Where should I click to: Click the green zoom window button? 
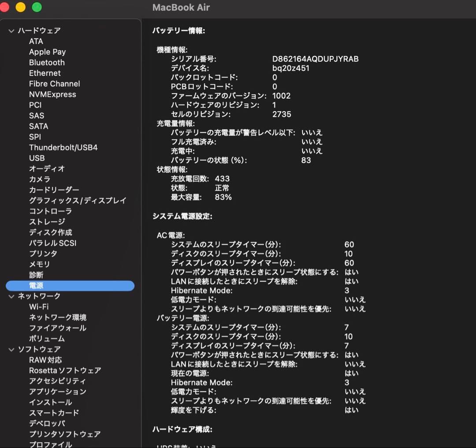[37, 7]
